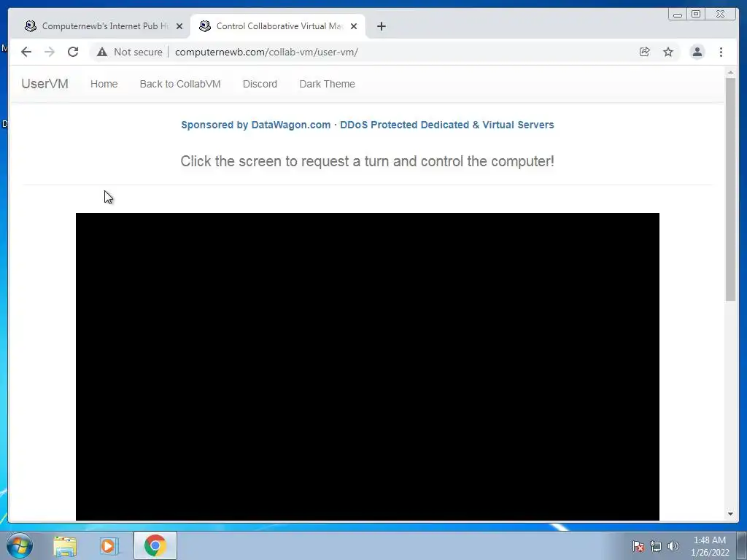The image size is (747, 560).
Task: Open the volume speaker tray icon
Action: [673, 546]
